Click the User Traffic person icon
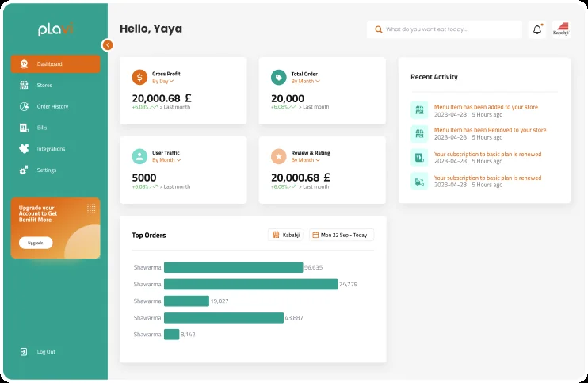Viewport: 588px width, 383px height. pos(139,156)
